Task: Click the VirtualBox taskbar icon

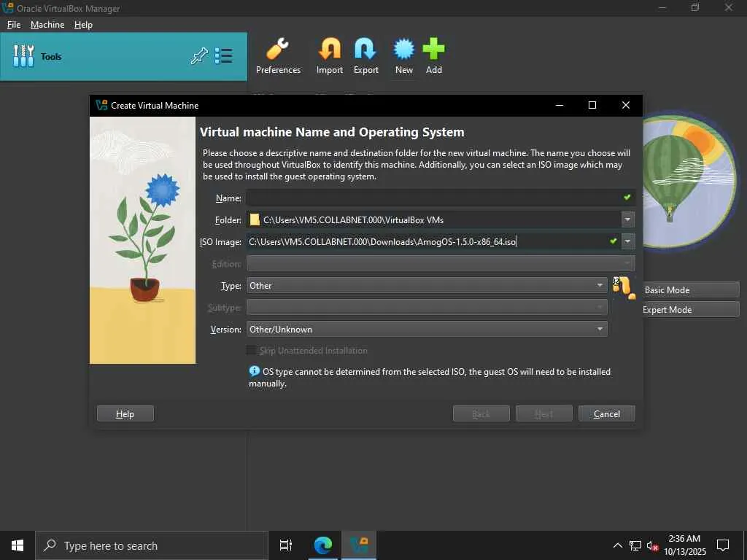Action: click(359, 545)
